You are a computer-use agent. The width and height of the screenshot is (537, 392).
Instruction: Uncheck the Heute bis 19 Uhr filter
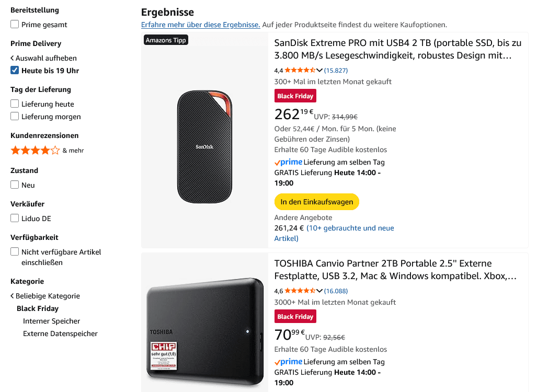pyautogui.click(x=15, y=70)
